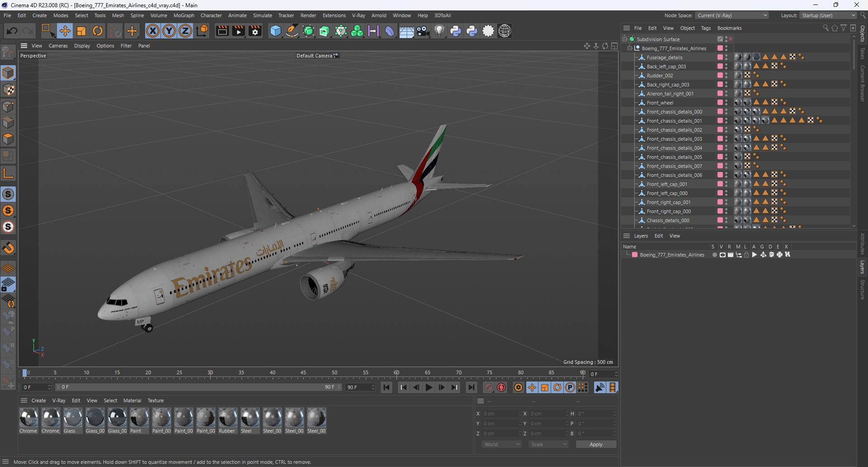The image size is (868, 467).
Task: Switch to the Layers side tab
Action: [863, 267]
